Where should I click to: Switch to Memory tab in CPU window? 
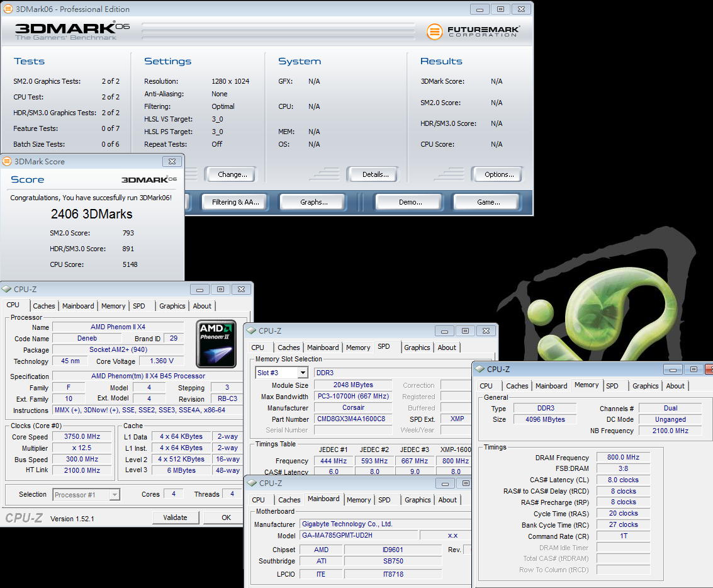[113, 306]
